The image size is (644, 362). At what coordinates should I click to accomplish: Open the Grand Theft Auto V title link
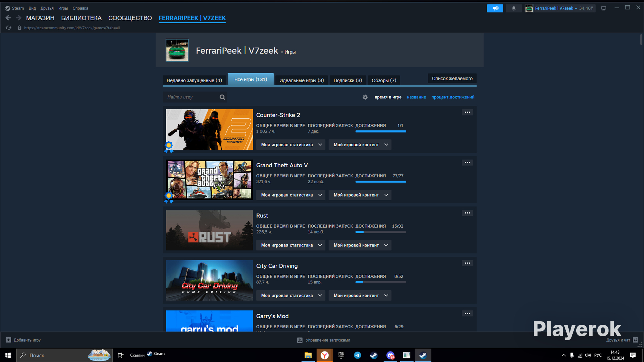click(282, 165)
